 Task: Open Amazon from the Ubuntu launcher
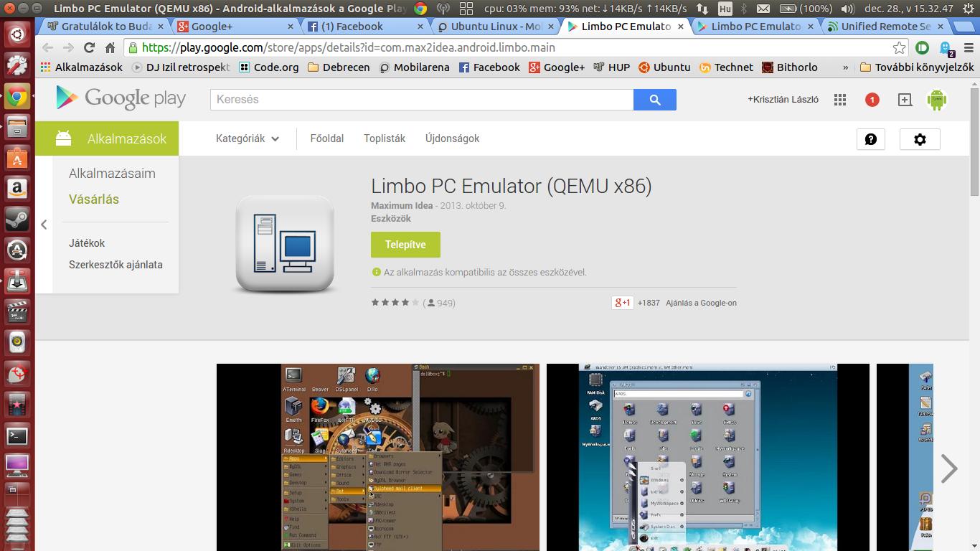pyautogui.click(x=17, y=188)
